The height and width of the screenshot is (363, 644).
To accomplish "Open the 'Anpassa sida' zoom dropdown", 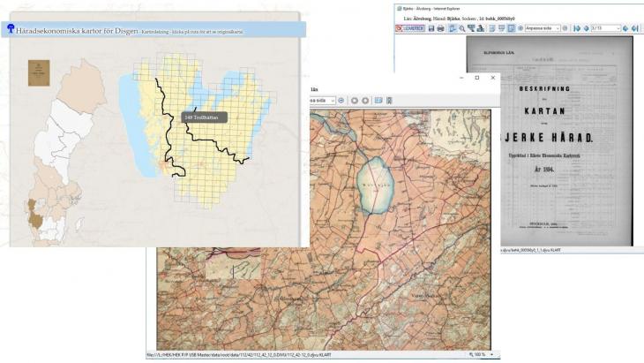I will 557,28.
